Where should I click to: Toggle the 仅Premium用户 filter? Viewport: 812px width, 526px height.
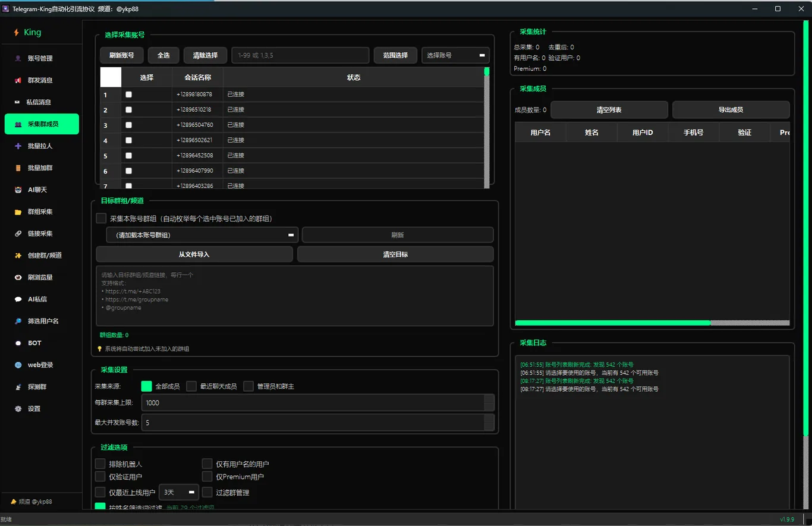point(207,477)
